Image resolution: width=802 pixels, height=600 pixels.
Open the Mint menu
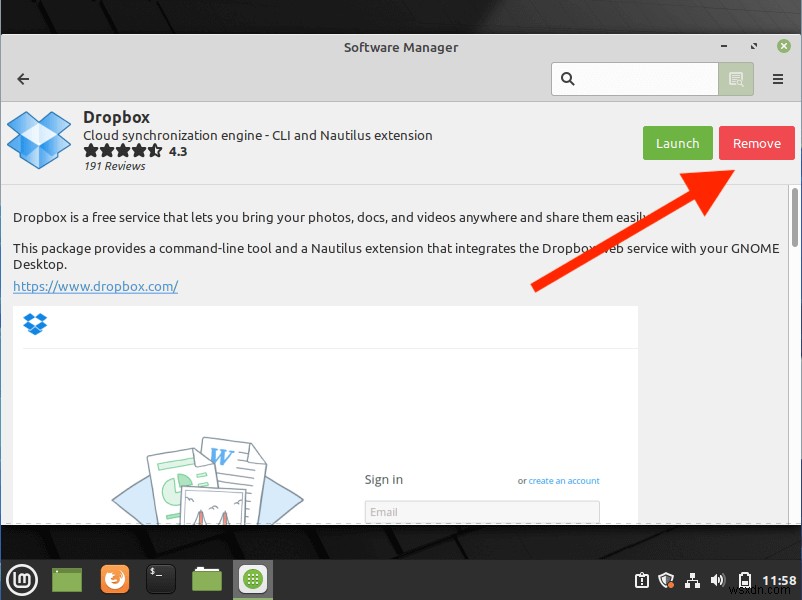[22, 579]
